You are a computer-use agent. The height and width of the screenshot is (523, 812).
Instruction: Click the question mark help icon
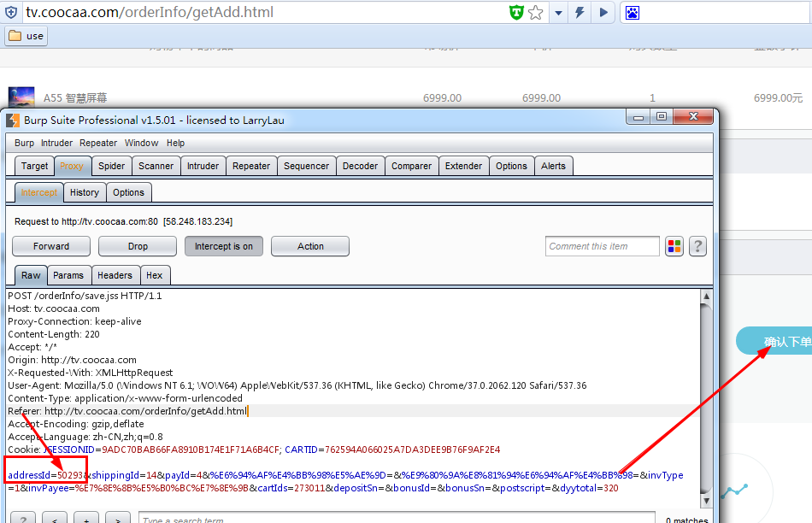697,246
